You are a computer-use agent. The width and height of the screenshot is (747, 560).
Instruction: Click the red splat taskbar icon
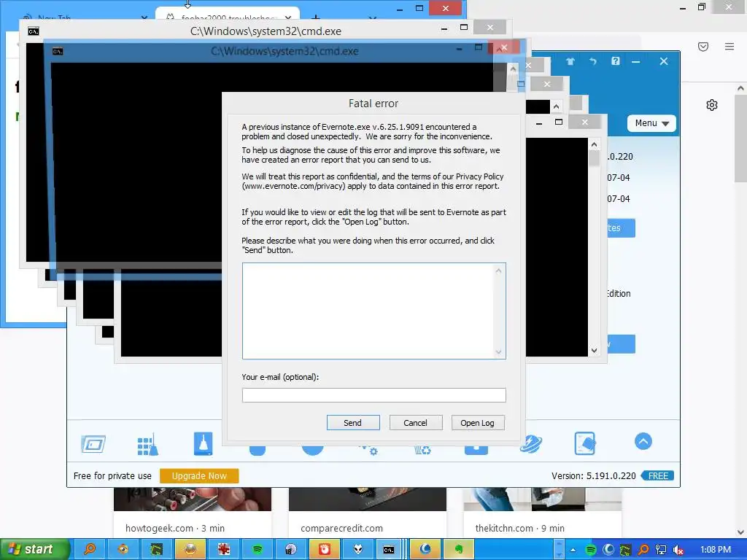click(224, 549)
